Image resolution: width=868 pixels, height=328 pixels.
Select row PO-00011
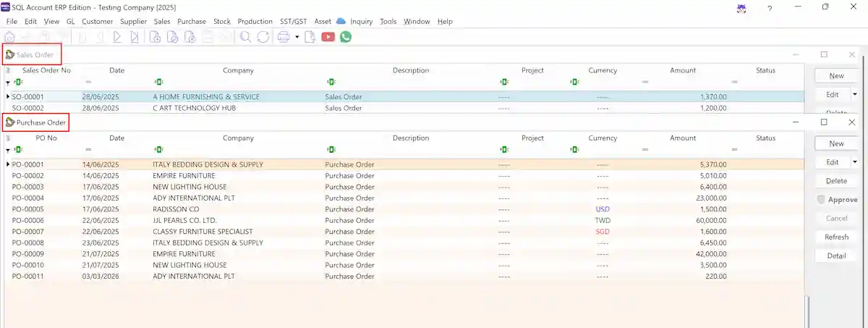tap(404, 277)
